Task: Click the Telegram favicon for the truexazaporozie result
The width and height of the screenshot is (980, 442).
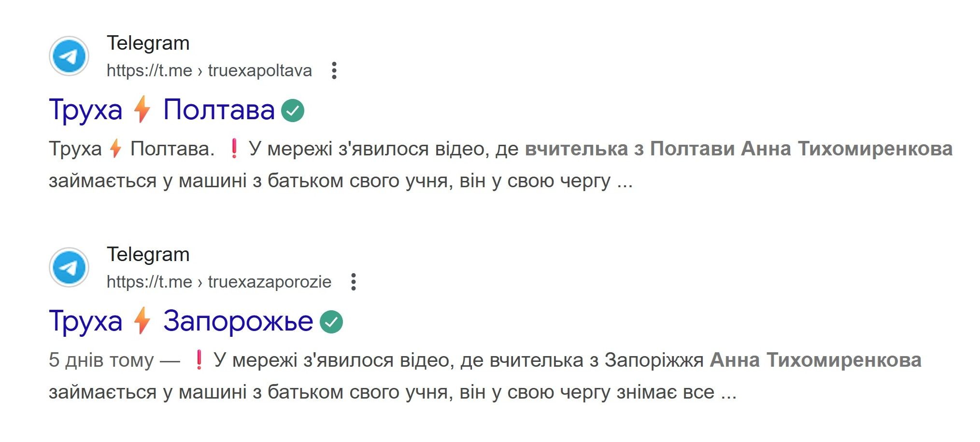Action: (x=69, y=268)
